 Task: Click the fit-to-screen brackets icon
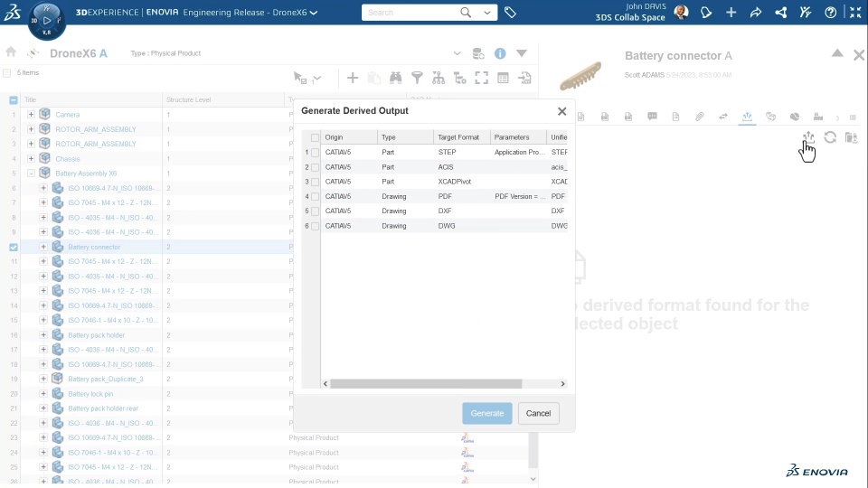[482, 78]
